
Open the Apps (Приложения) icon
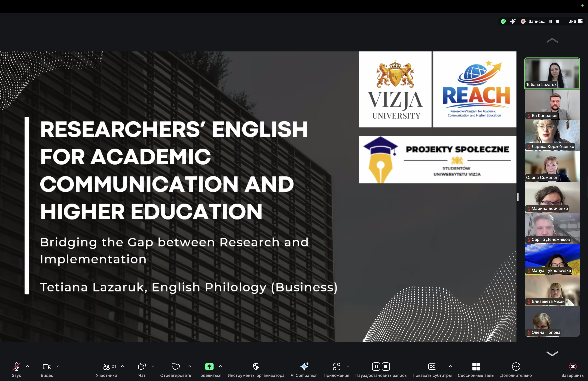point(336,366)
